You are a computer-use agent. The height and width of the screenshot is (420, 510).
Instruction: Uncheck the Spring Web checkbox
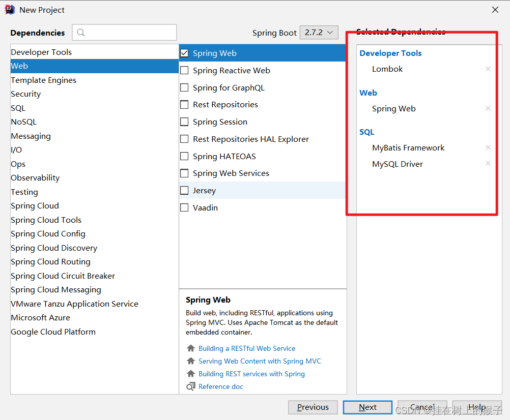[184, 53]
